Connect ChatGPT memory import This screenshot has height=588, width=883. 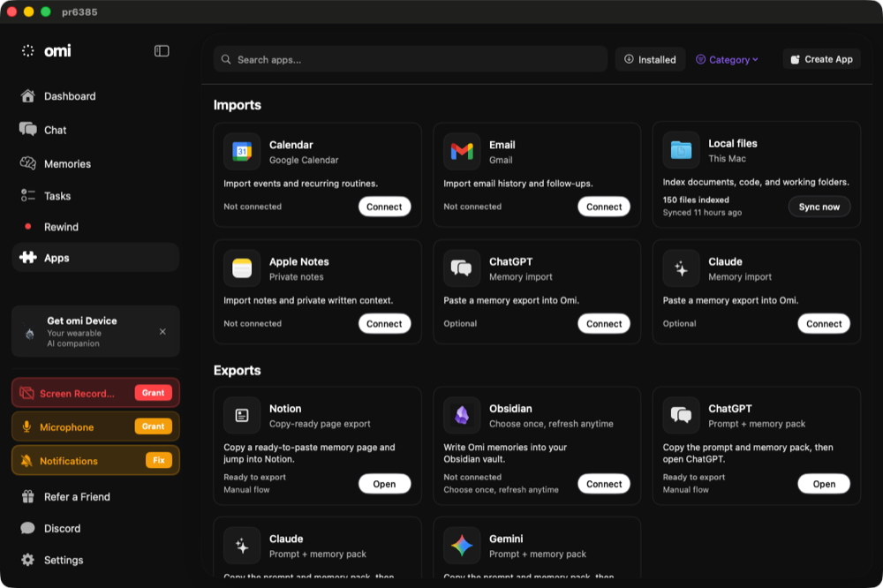(604, 324)
